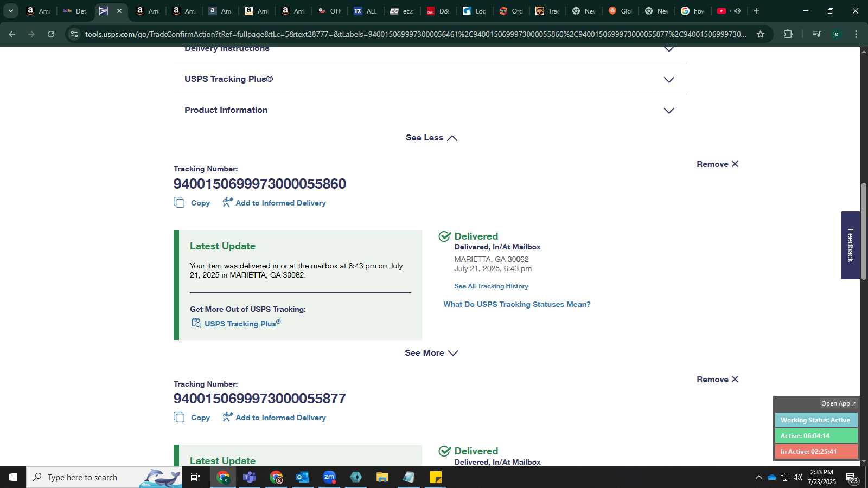Image resolution: width=868 pixels, height=488 pixels.
Task: Go back to previous page
Action: coord(12,34)
